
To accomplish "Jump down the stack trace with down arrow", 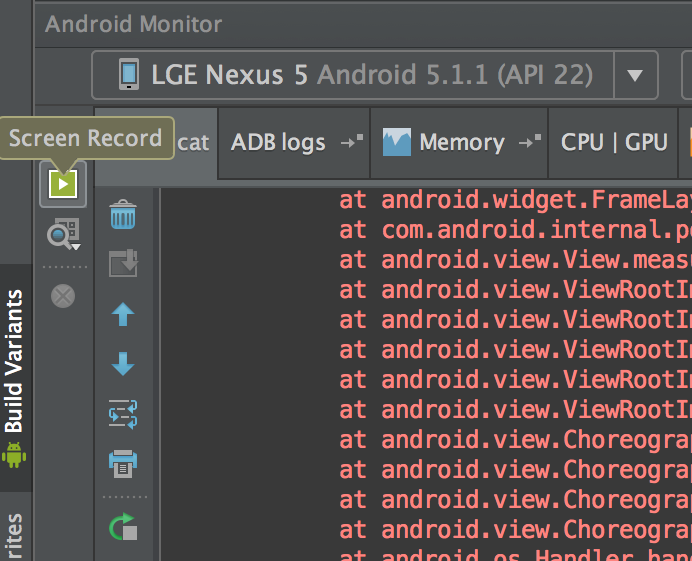I will pos(123,364).
